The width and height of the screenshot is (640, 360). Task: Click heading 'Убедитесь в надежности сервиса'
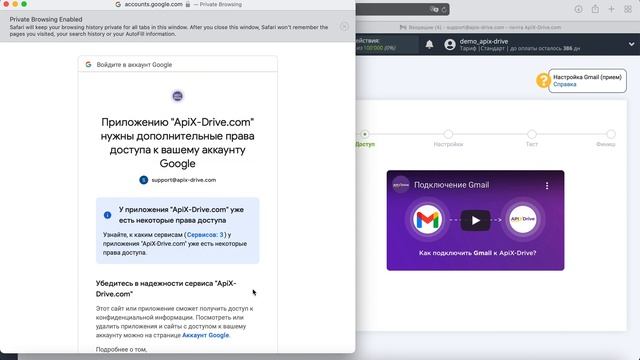166,289
